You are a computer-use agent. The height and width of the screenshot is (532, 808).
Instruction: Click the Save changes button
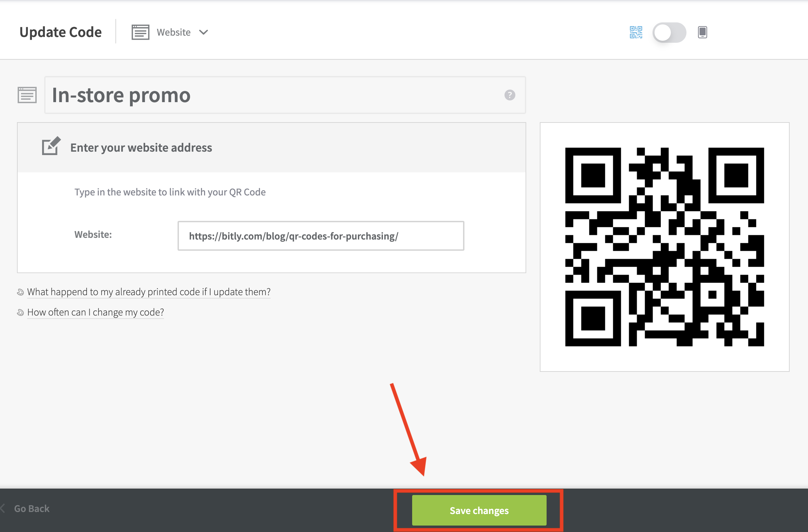click(479, 510)
